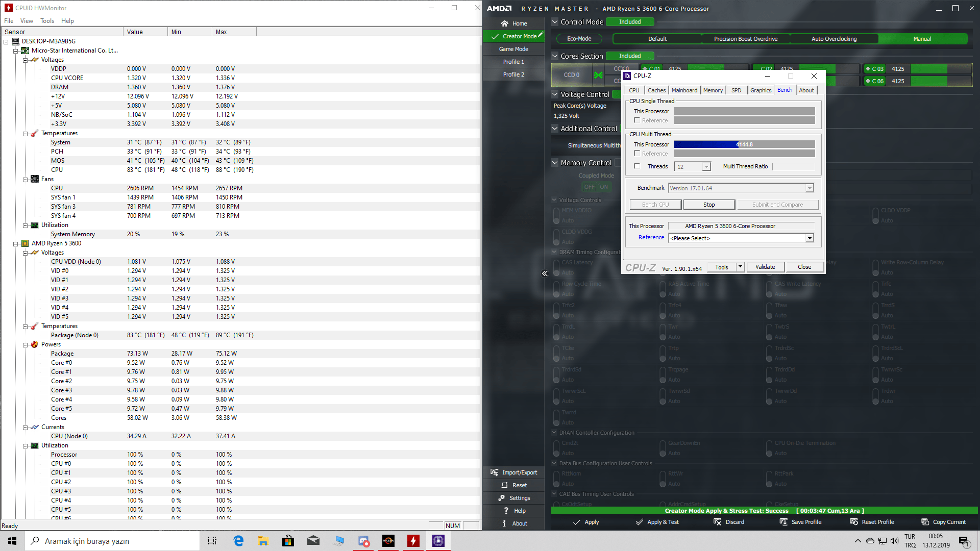Click the Home icon in Ryzen Master

click(x=504, y=23)
